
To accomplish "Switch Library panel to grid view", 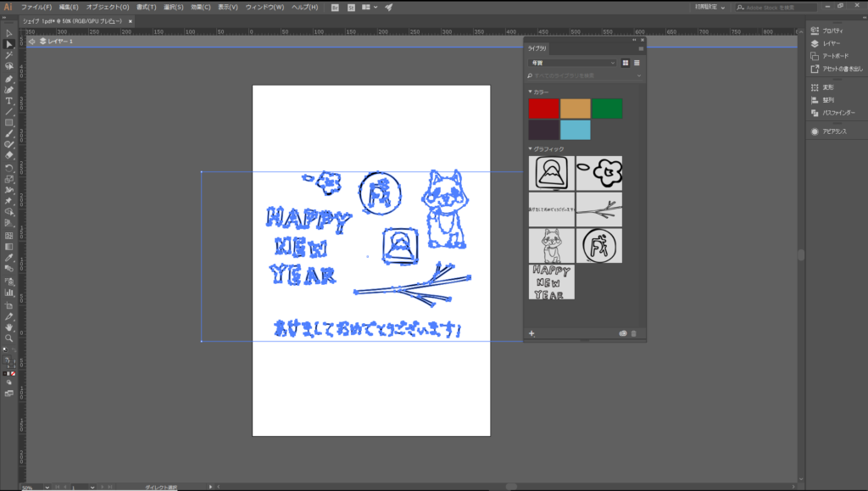I will point(626,63).
